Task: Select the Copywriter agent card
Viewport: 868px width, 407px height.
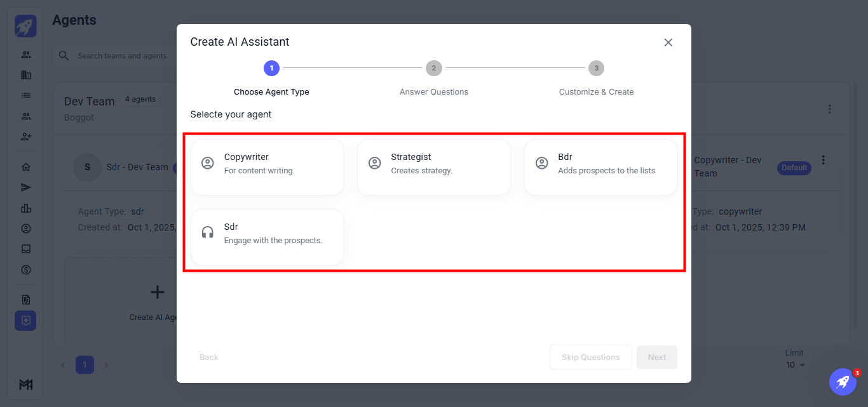Action: click(267, 168)
